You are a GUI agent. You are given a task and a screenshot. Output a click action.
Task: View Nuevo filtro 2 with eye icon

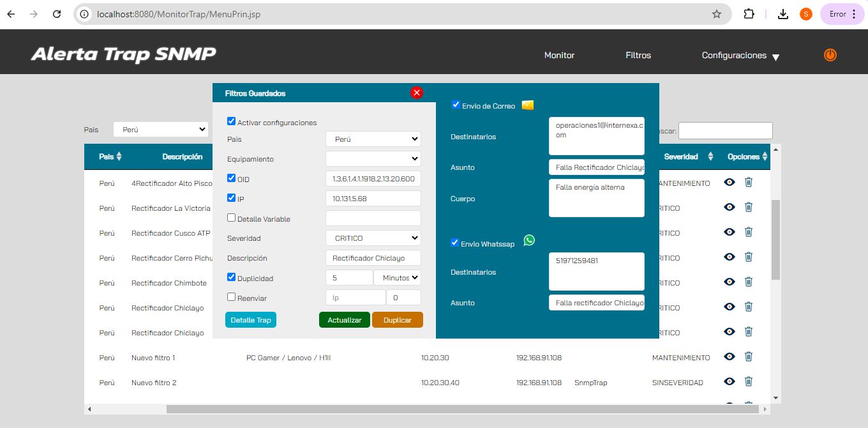tap(730, 381)
